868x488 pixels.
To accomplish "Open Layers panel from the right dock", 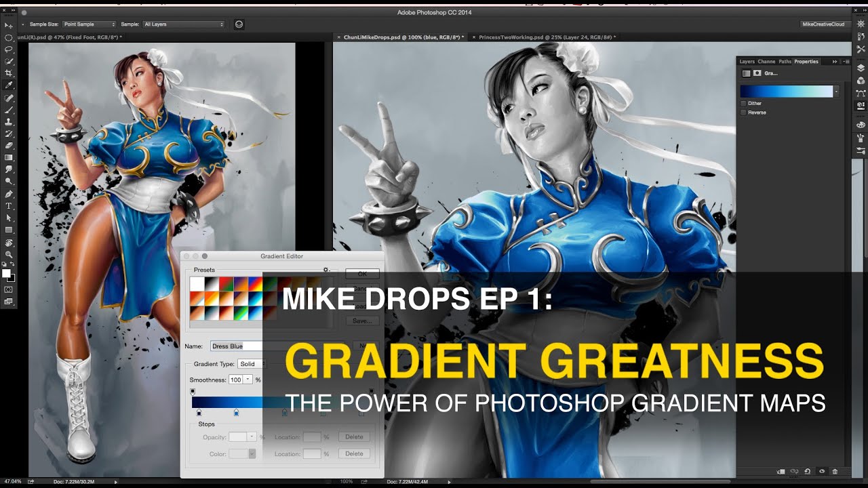I will [x=861, y=68].
